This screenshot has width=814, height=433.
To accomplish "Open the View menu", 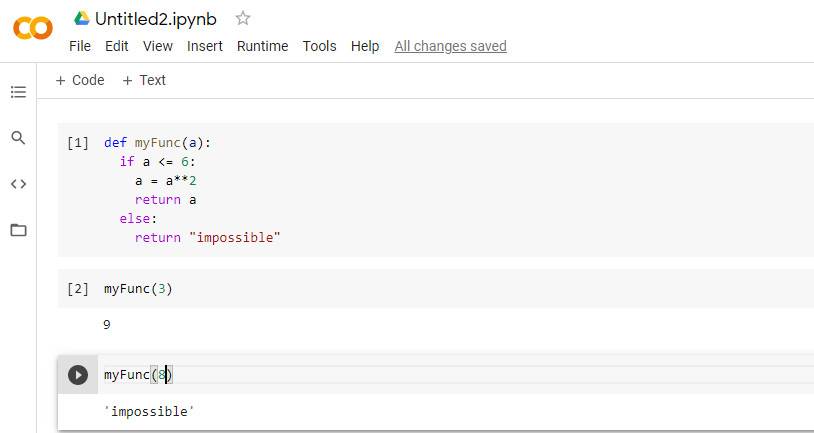I will point(158,46).
